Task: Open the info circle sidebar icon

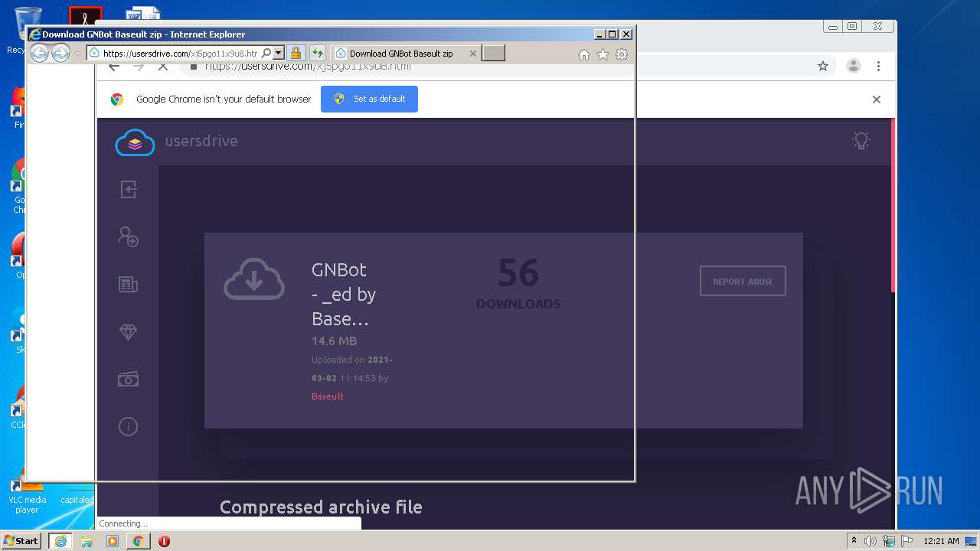Action: coord(128,426)
